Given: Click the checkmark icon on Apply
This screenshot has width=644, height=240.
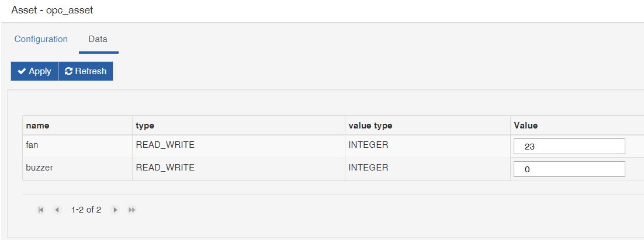Looking at the screenshot, I should click(x=22, y=71).
